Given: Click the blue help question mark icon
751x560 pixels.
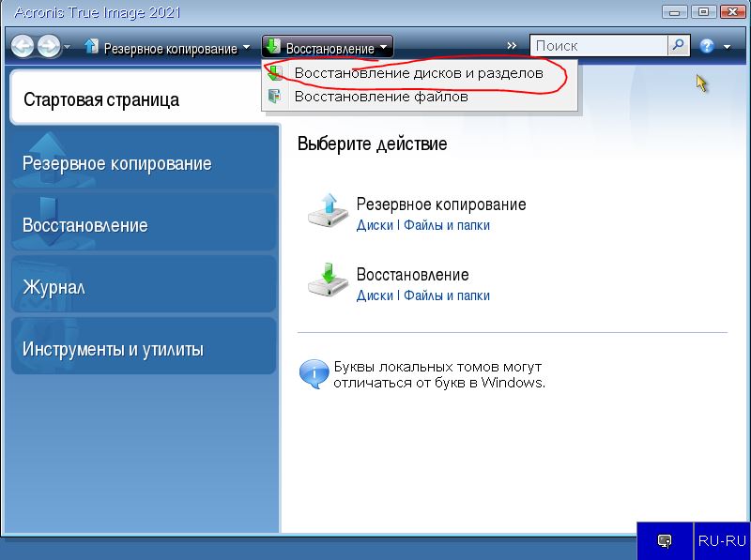Looking at the screenshot, I should coord(707,46).
